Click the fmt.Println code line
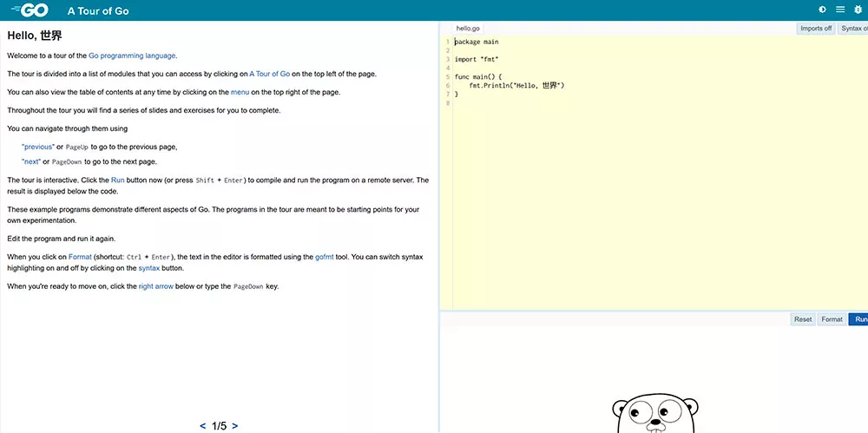 [516, 85]
